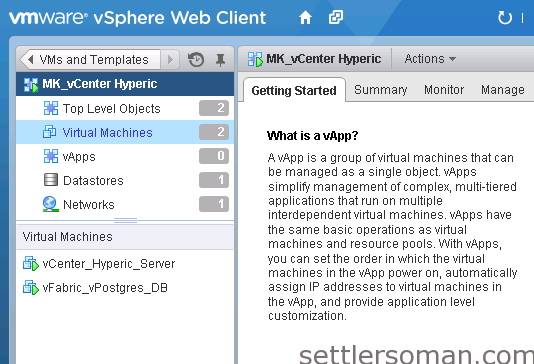Open the linked windows icon beside Home
This screenshot has width=534, height=364.
(335, 17)
